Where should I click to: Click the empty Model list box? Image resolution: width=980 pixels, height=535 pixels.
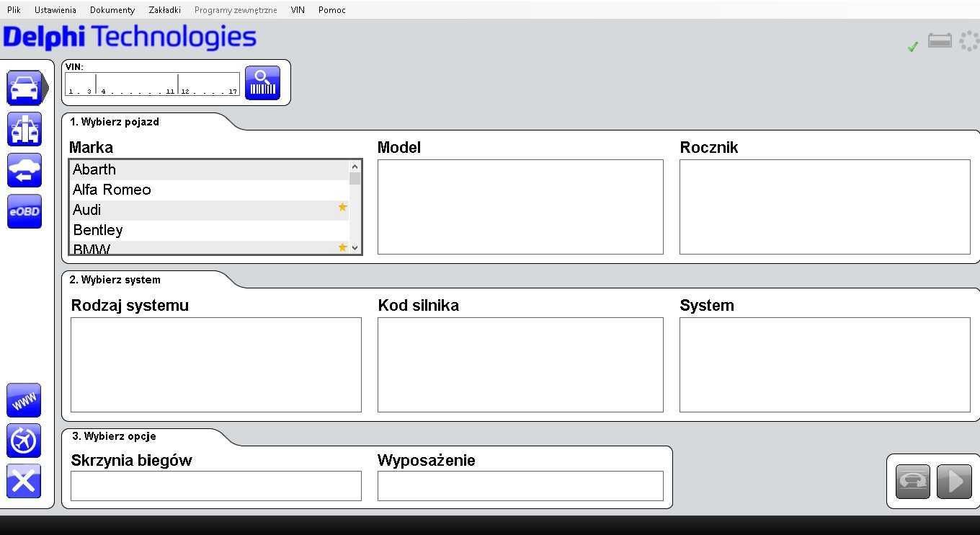pos(520,207)
